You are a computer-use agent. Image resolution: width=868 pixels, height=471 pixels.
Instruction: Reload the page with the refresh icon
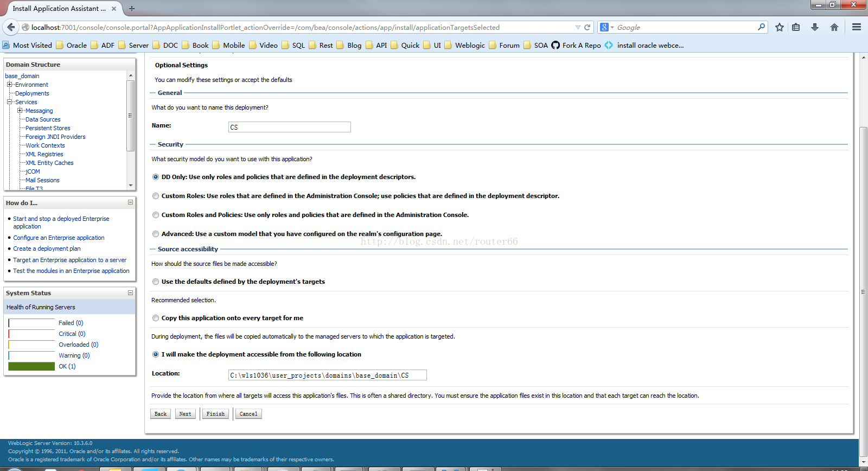pyautogui.click(x=587, y=27)
